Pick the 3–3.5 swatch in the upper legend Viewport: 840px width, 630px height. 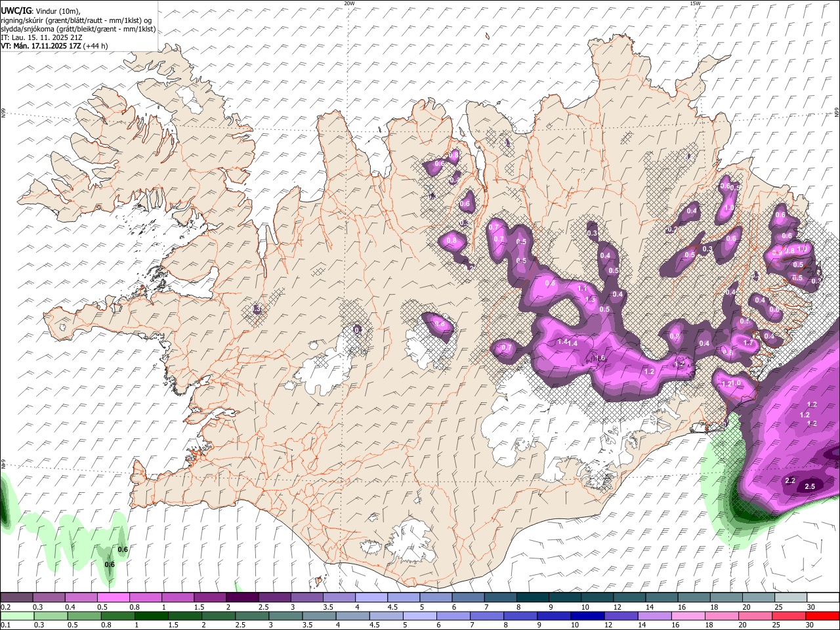[306, 598]
